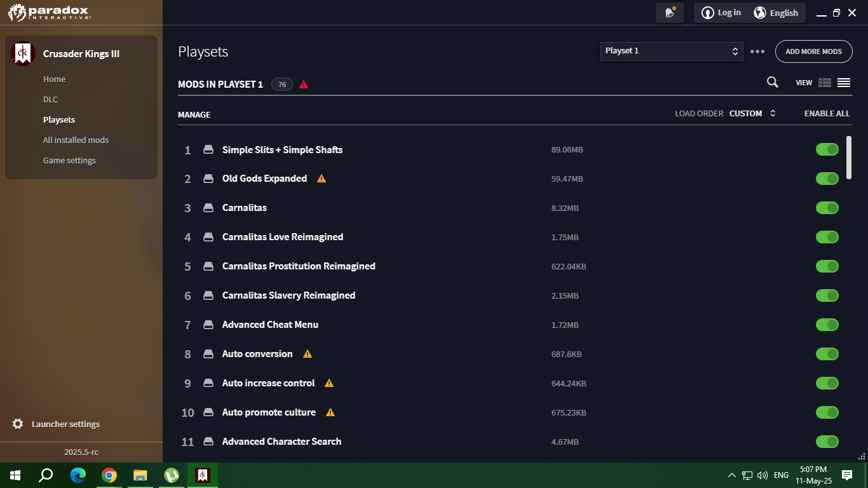Click ENABLE ALL mods
This screenshot has height=488, width=868.
coord(827,114)
